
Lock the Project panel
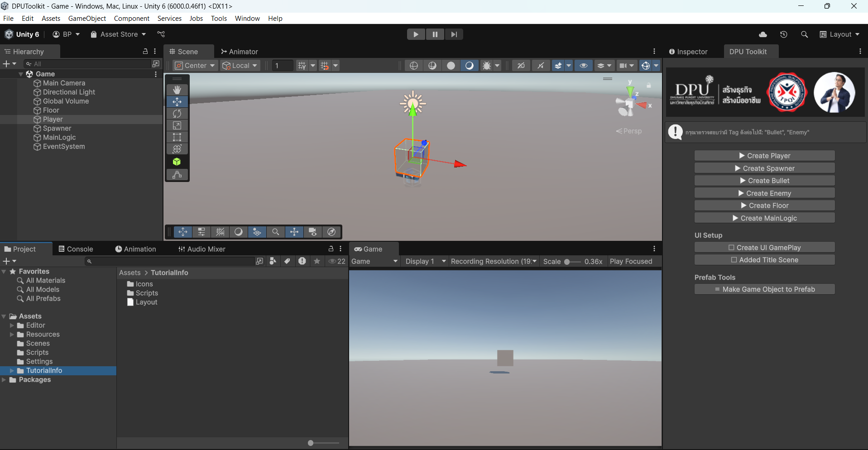pyautogui.click(x=331, y=249)
